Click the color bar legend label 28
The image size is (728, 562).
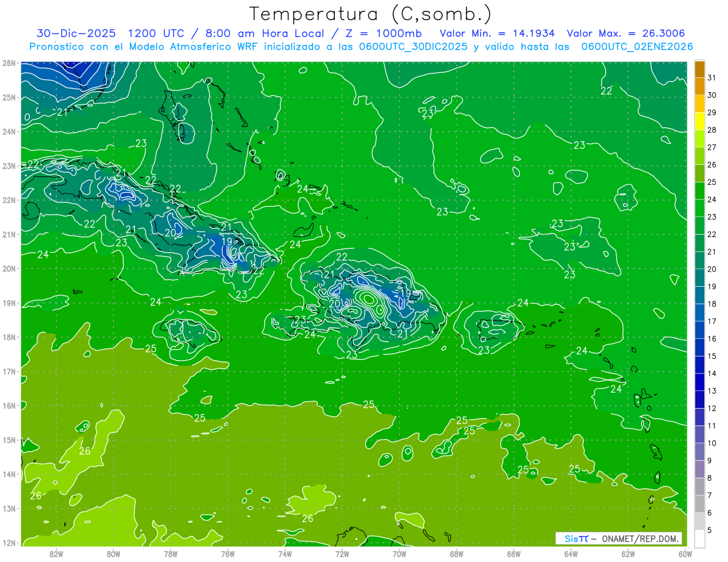712,130
